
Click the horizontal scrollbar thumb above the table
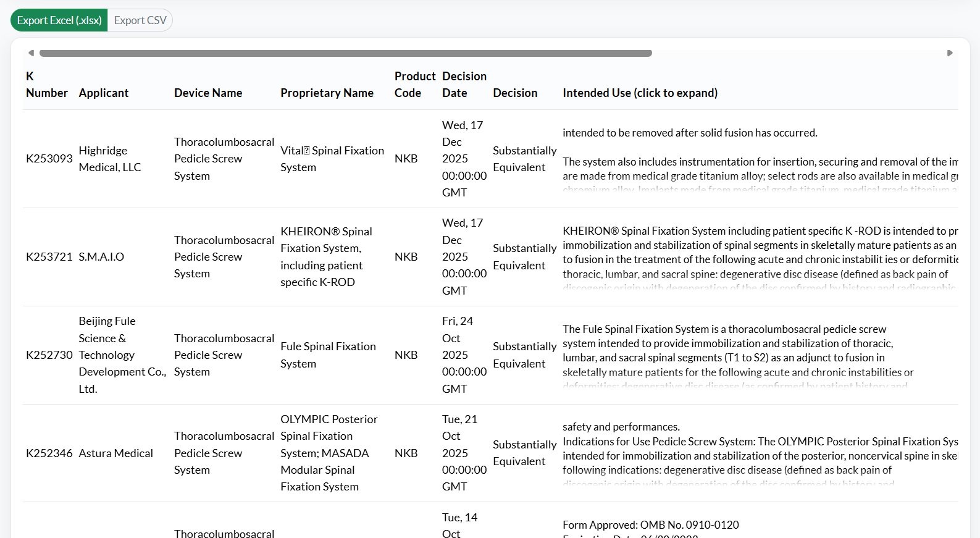pos(346,53)
